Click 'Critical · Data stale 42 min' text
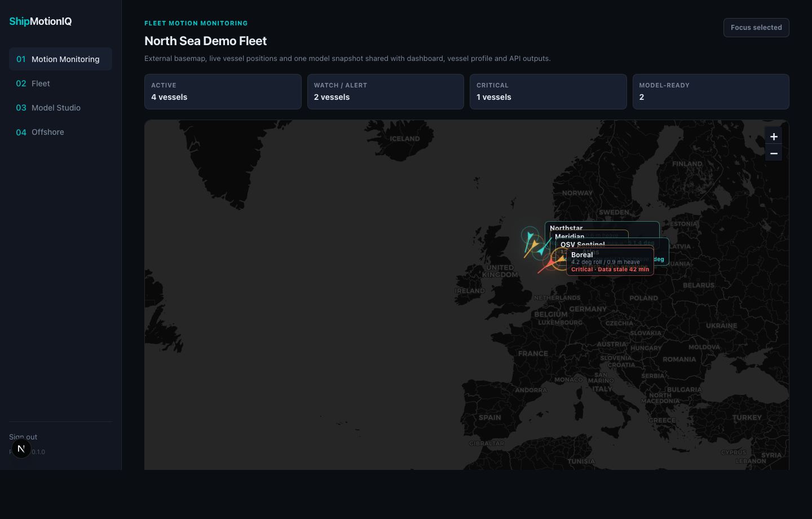The width and height of the screenshot is (812, 519). click(610, 270)
